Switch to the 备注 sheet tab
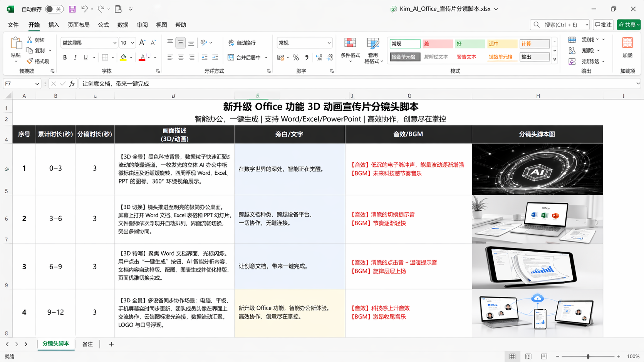The height and width of the screenshot is (362, 644). click(88, 344)
